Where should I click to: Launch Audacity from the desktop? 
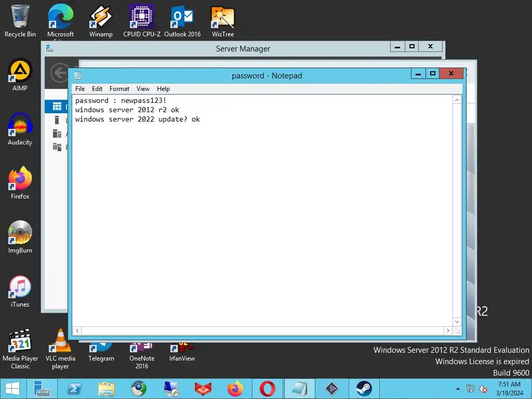point(20,129)
